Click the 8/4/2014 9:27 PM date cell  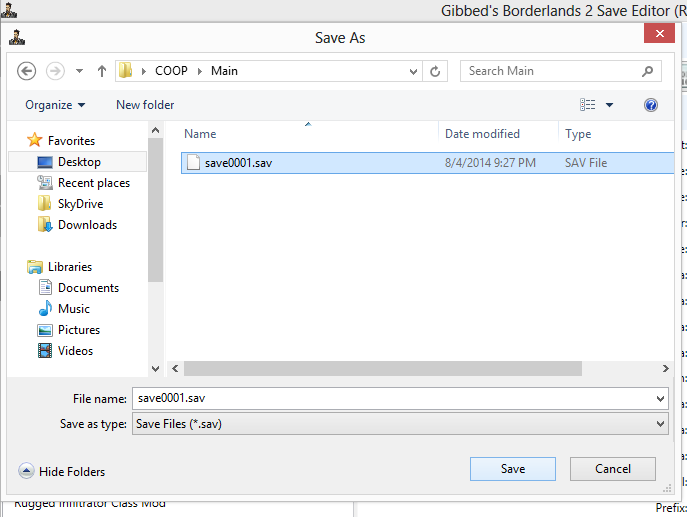coord(490,163)
